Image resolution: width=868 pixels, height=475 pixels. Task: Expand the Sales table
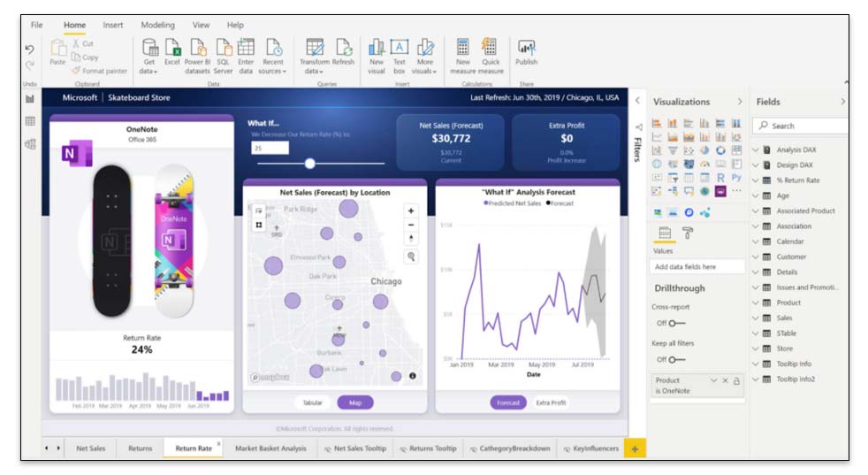[x=755, y=318]
